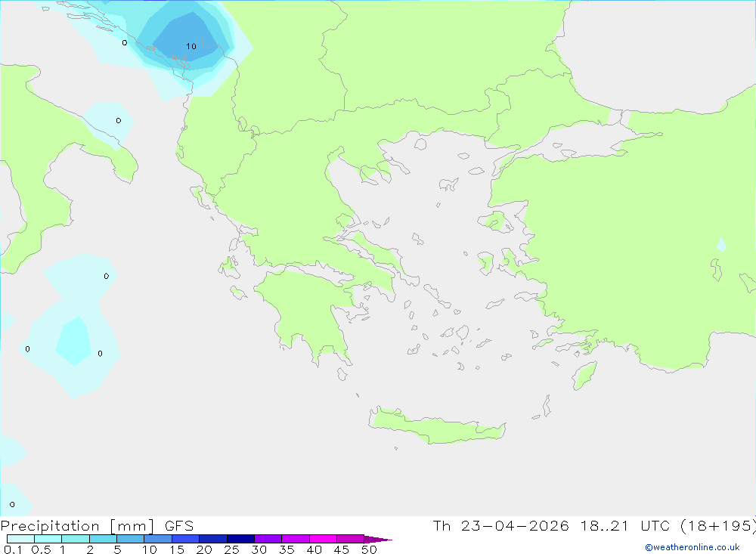The width and height of the screenshot is (756, 554).
Task: Click the legend label 0.5
Action: (x=41, y=549)
